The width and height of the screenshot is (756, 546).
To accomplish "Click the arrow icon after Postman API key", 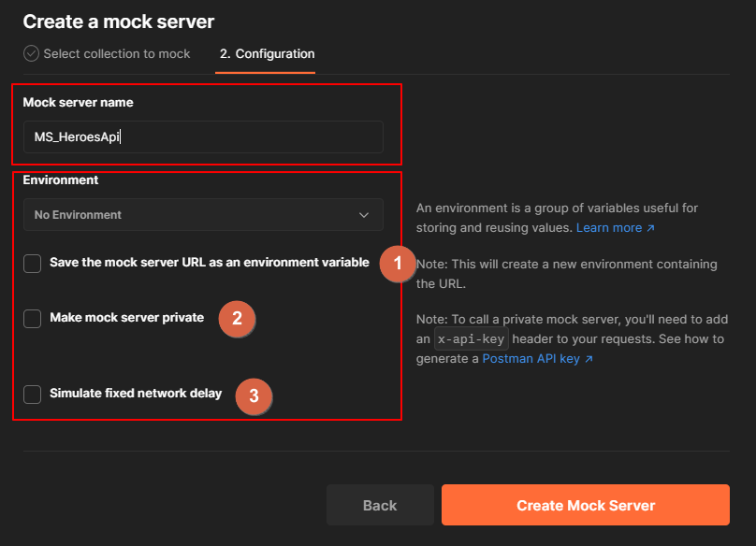I will click(589, 359).
